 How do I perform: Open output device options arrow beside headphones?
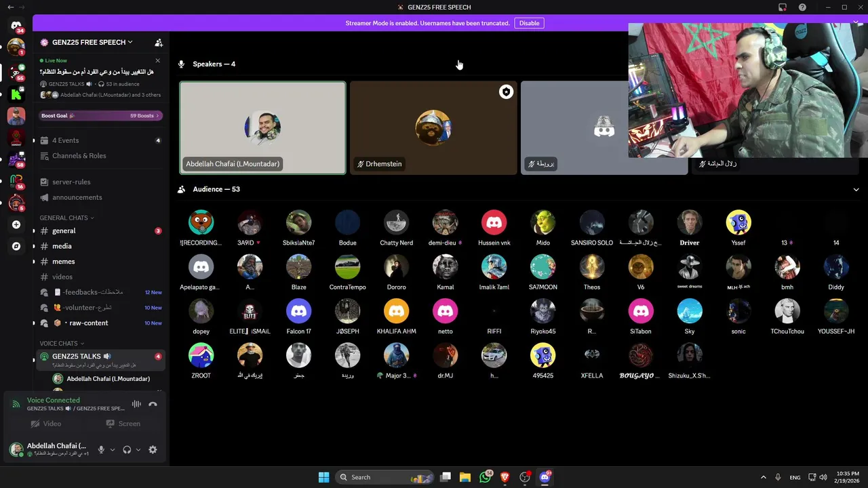(x=138, y=449)
